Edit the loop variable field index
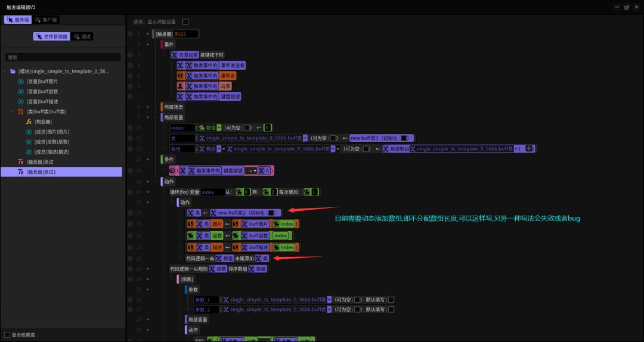The height and width of the screenshot is (342, 644). 212,192
